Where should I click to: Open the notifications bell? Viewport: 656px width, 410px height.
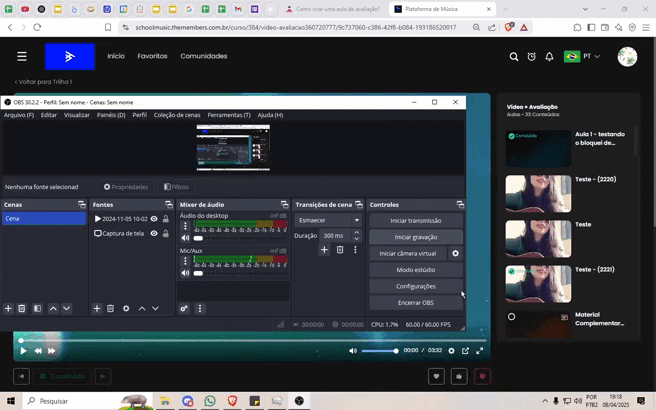(549, 56)
